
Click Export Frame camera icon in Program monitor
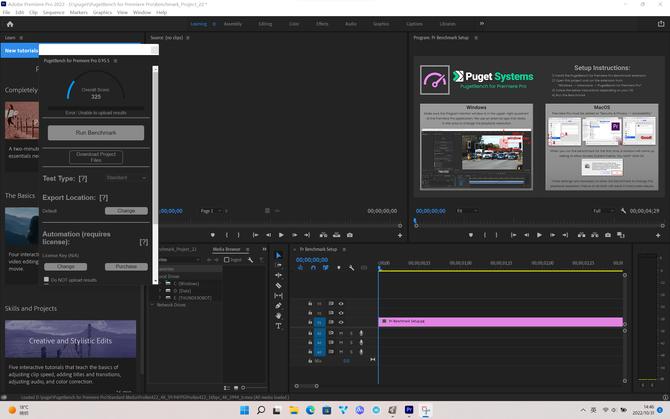[x=608, y=235]
